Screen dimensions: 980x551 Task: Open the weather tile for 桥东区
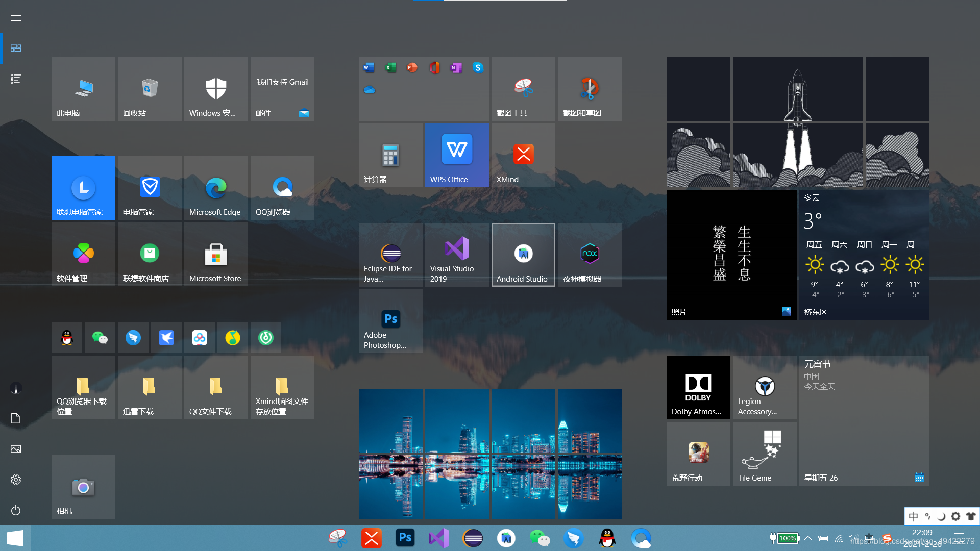[864, 255]
